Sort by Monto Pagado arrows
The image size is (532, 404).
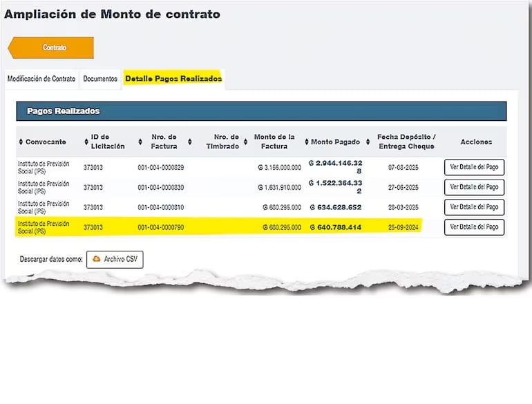tap(307, 142)
